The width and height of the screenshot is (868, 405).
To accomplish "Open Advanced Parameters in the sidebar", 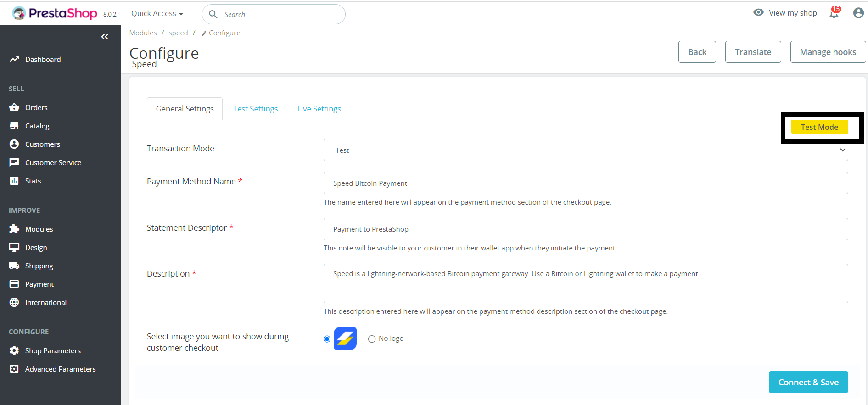I will tap(60, 369).
